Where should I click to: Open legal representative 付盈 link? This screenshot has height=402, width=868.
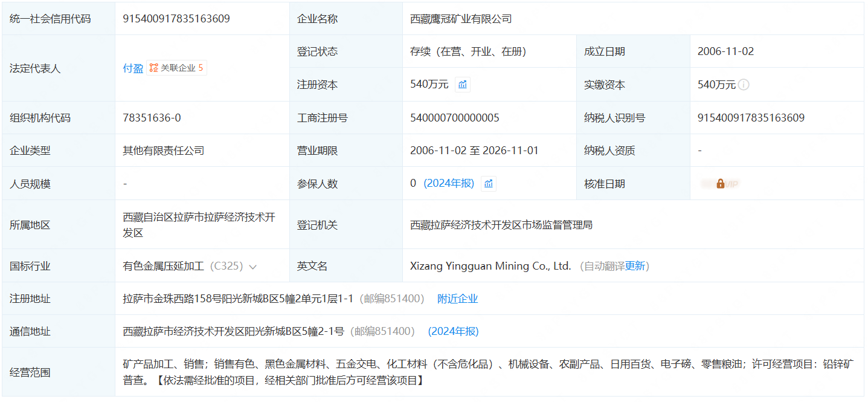(x=133, y=68)
